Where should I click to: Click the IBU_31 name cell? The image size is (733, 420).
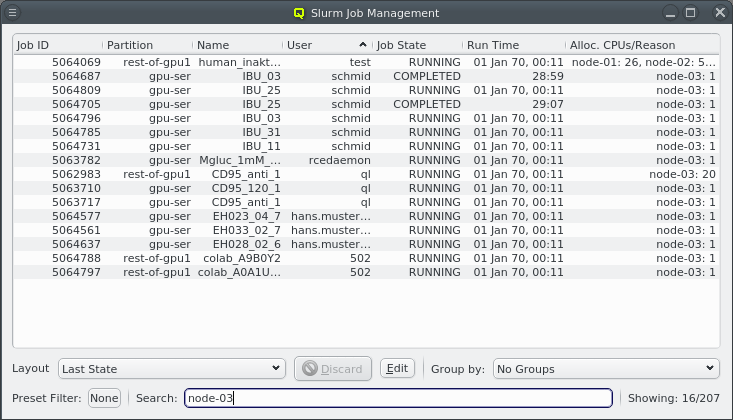261,132
